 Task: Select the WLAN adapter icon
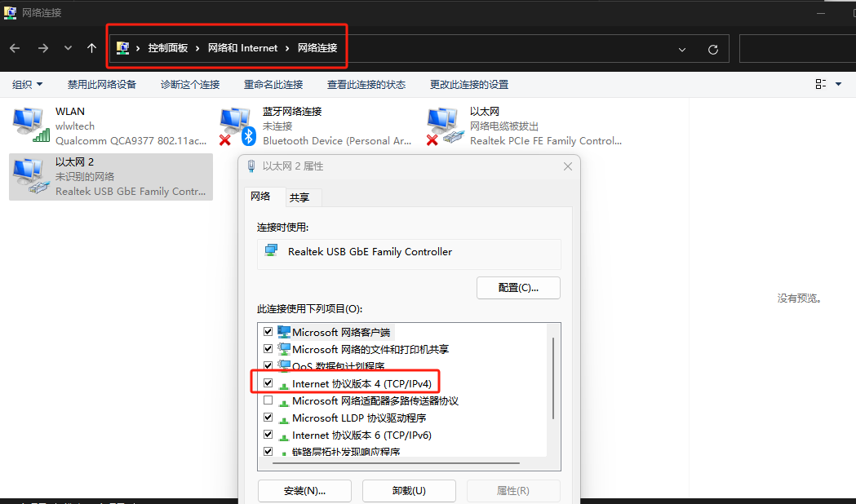(x=31, y=125)
